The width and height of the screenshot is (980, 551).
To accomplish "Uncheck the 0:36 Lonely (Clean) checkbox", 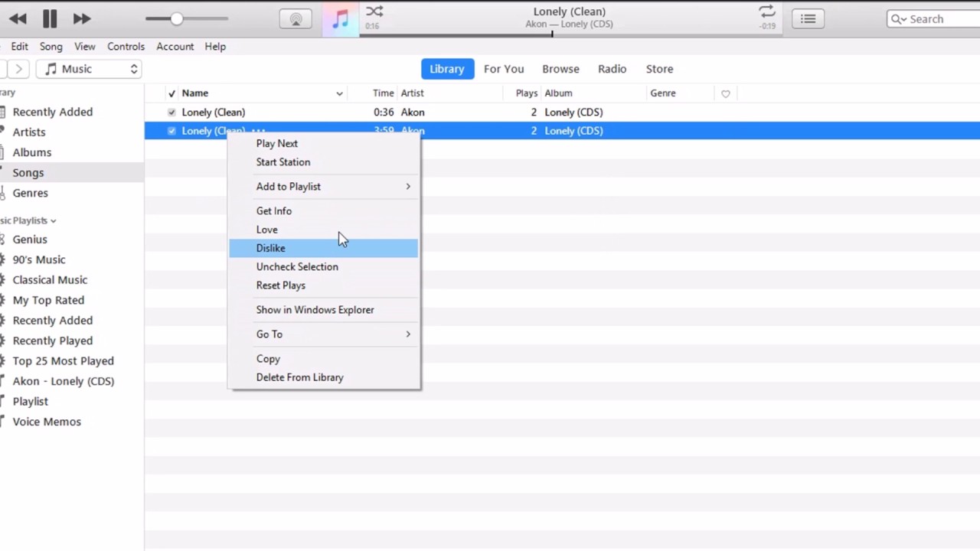I will click(171, 112).
